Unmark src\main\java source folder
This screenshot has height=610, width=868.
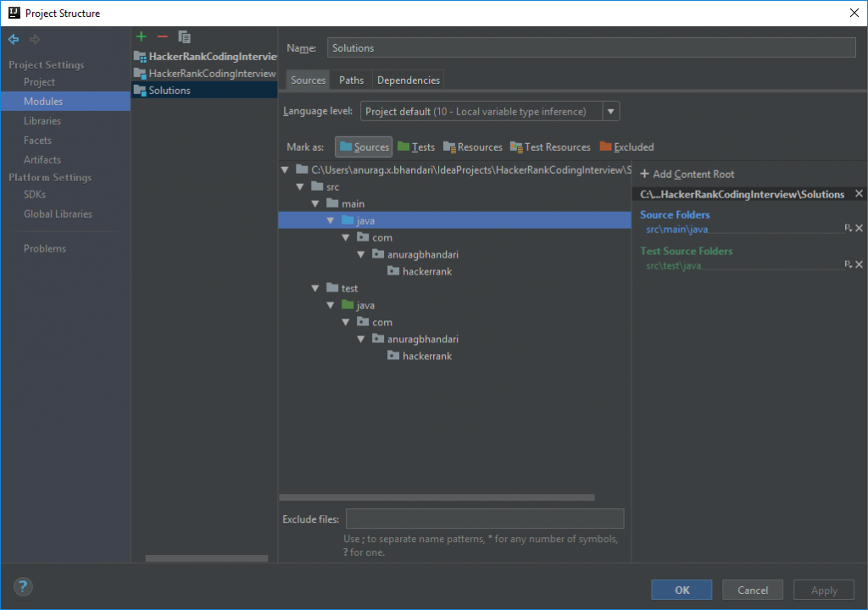pyautogui.click(x=860, y=228)
